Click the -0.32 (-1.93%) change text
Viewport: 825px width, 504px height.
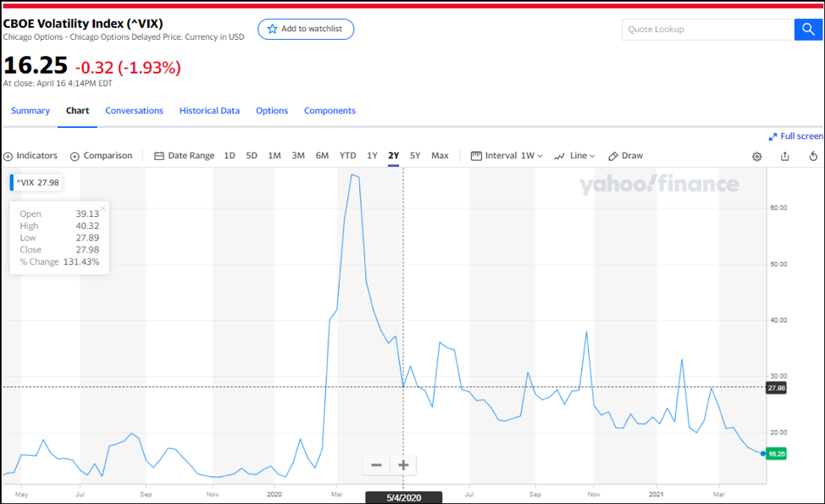[x=128, y=67]
